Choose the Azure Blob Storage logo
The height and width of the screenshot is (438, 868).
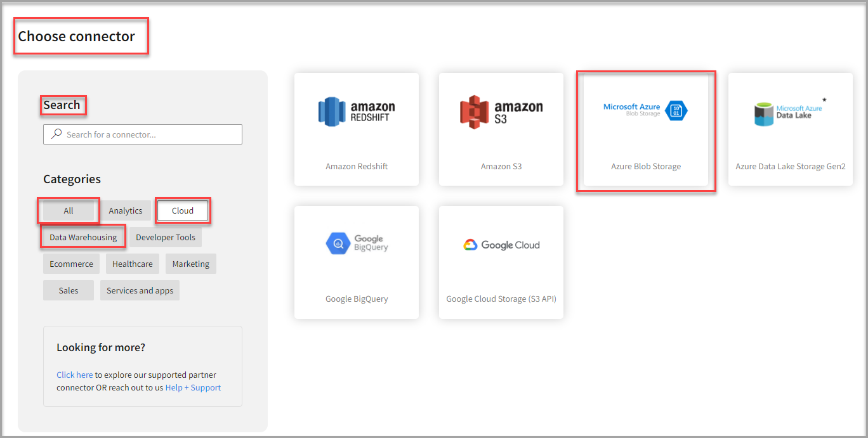[645, 111]
